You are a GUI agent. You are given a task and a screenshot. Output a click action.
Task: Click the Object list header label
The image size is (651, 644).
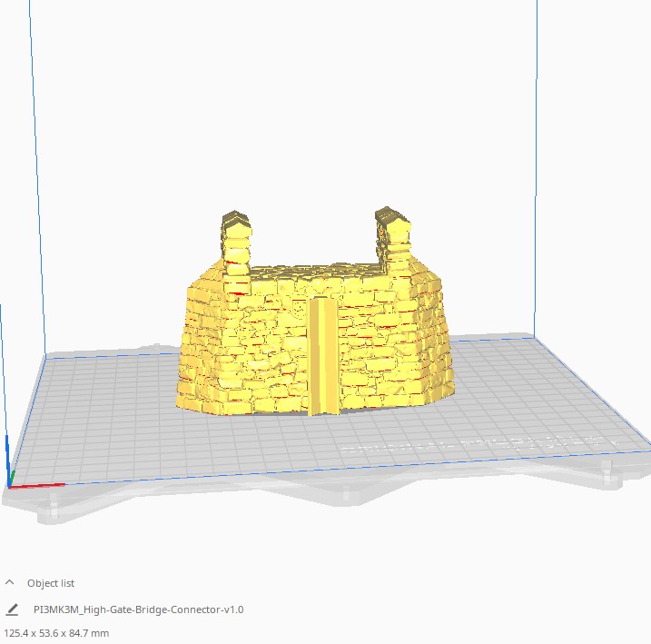coord(51,583)
